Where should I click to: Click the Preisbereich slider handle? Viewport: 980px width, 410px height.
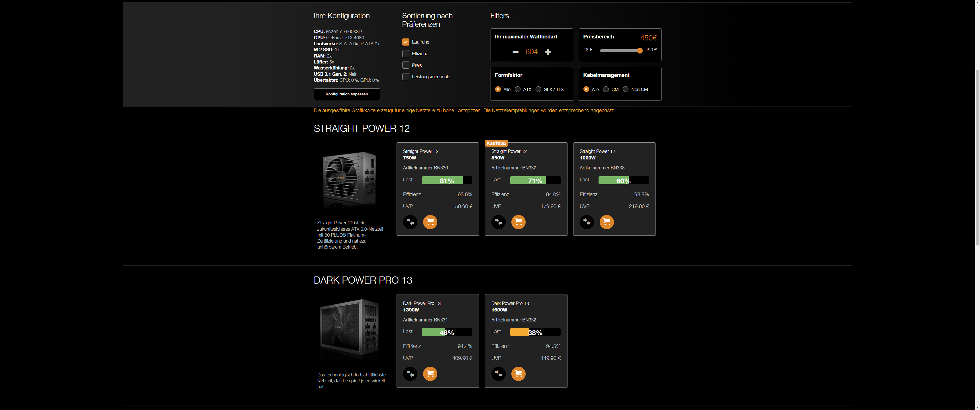(x=640, y=50)
